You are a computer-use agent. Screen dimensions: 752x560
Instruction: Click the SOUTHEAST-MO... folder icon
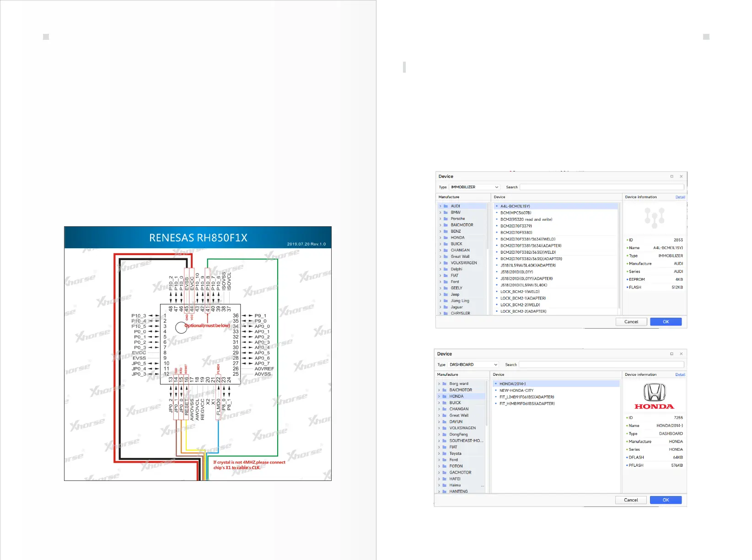pos(444,441)
